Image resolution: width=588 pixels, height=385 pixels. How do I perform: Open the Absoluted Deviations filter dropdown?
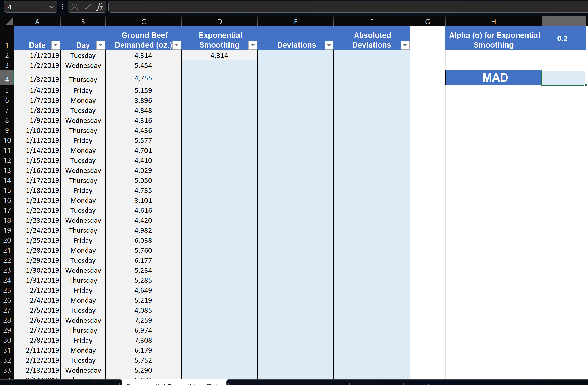[405, 45]
